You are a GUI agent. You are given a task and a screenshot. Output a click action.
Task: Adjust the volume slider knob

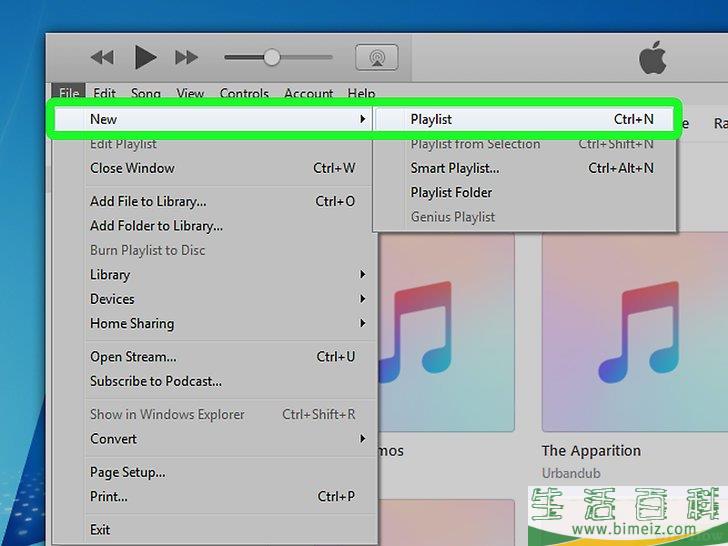272,58
